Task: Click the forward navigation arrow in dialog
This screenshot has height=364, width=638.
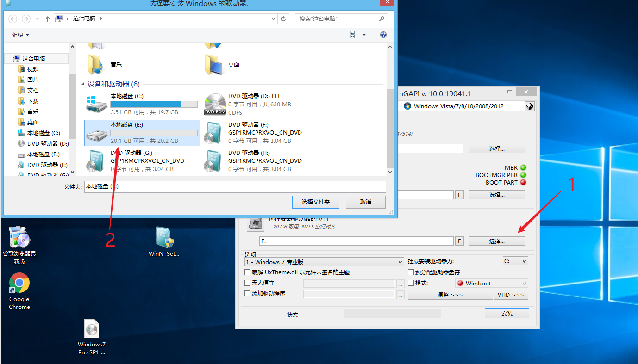Action: pos(26,19)
